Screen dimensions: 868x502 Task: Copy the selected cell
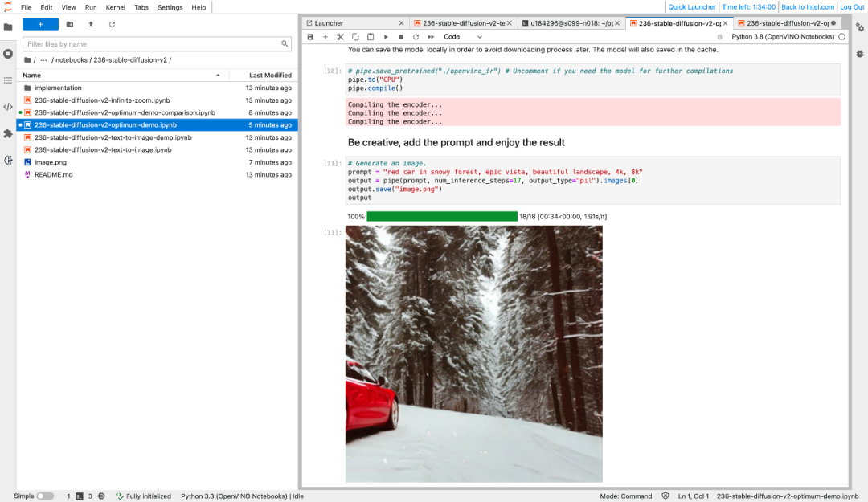tap(355, 37)
